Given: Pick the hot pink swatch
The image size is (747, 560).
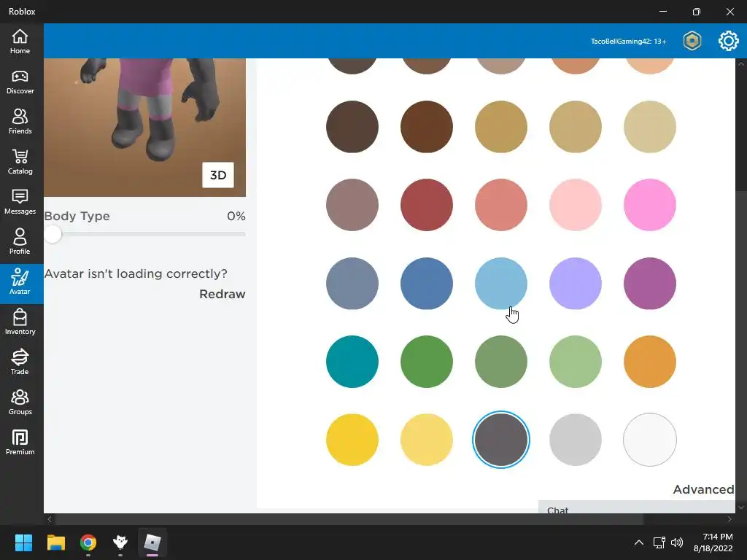Looking at the screenshot, I should 650,205.
